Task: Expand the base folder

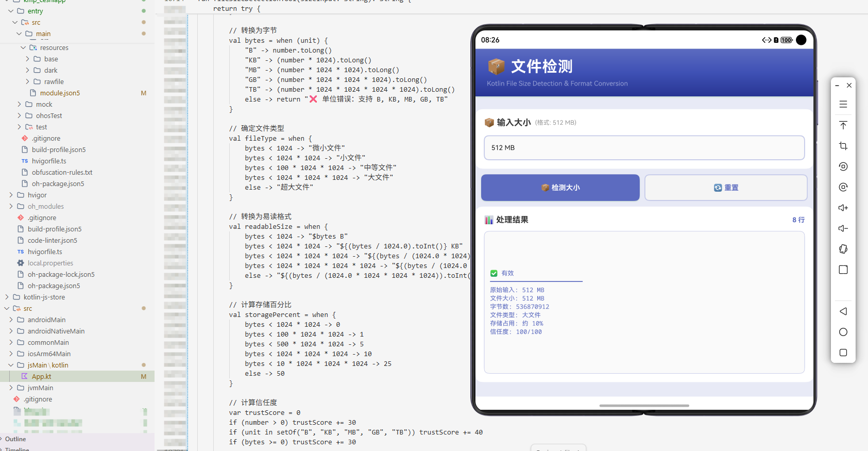Action: tap(27, 59)
